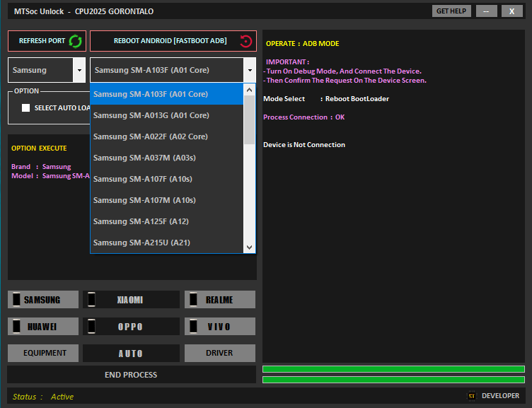Open the GET HELP button
The height and width of the screenshot is (408, 532).
click(x=451, y=11)
